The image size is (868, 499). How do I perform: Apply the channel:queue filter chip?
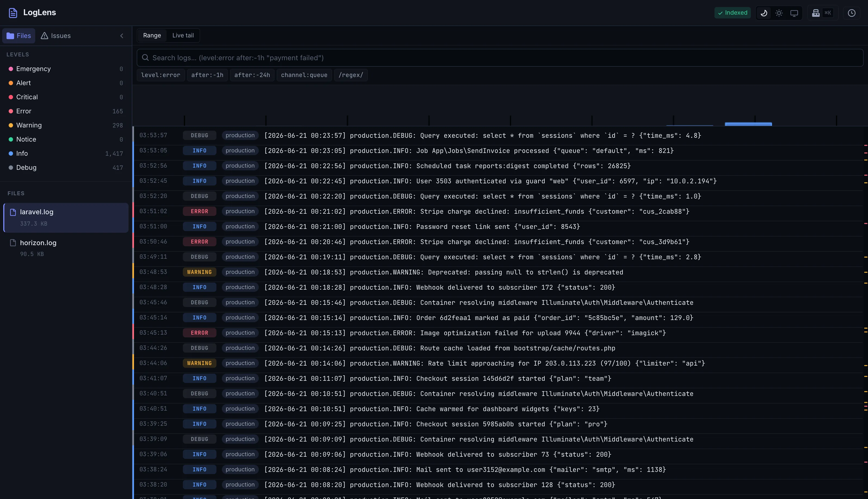point(304,75)
